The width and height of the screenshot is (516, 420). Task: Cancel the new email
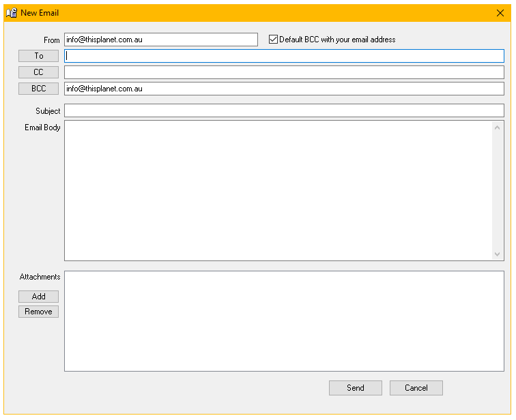click(416, 388)
